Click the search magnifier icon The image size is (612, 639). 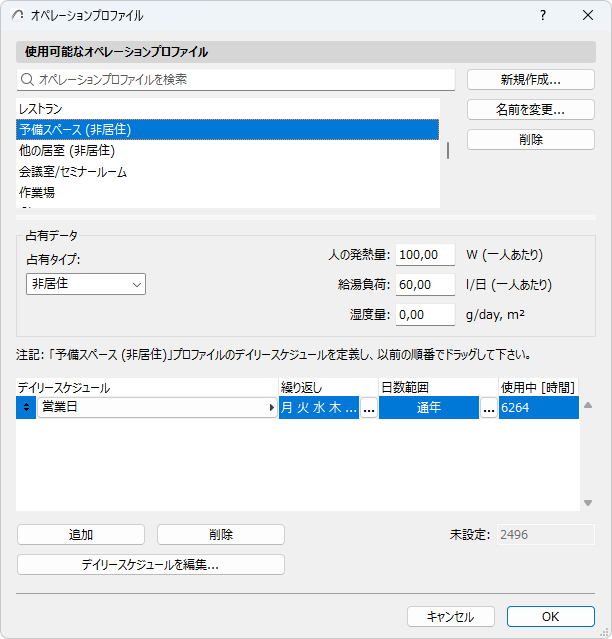coord(27,79)
